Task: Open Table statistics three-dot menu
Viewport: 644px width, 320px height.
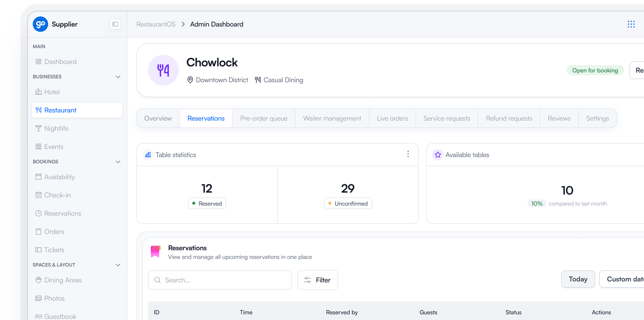Action: click(408, 154)
